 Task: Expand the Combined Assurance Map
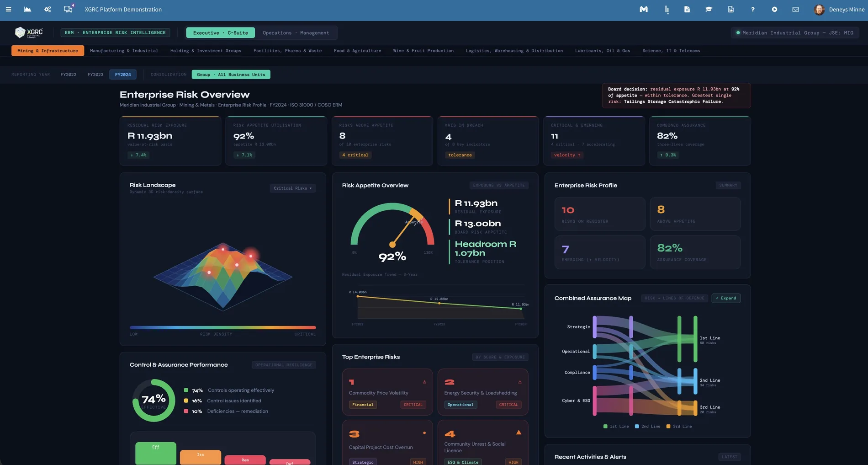click(x=726, y=298)
